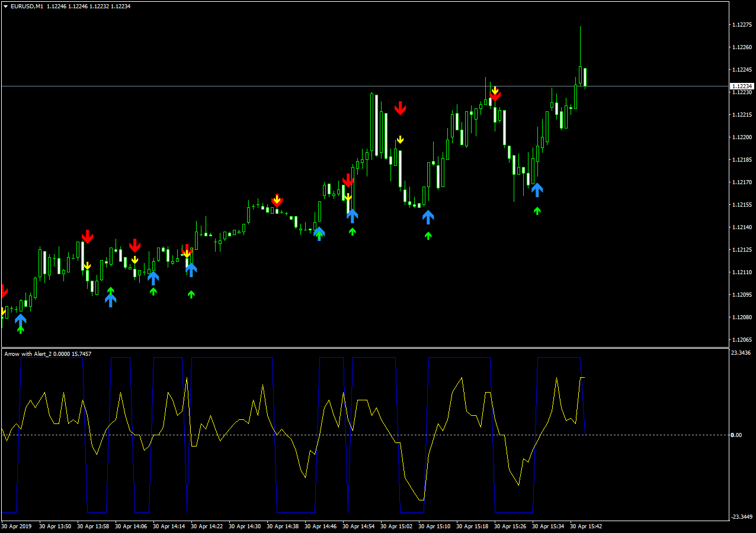Screen dimensions: 756x533
Task: Click the EURUSD,M1 chart title text
Action: coord(27,7)
